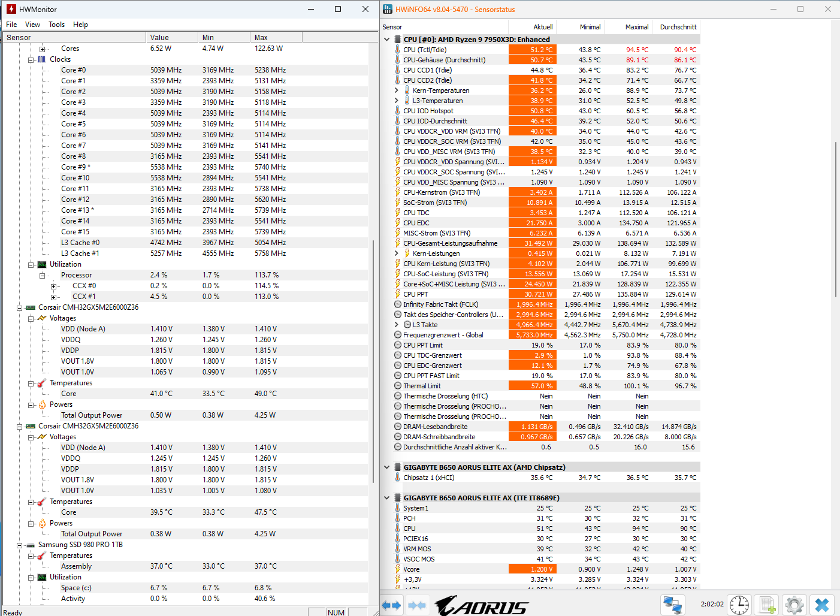This screenshot has height=616, width=840.
Task: Collapse the Clocks node in HWMonitor
Action: click(31, 59)
